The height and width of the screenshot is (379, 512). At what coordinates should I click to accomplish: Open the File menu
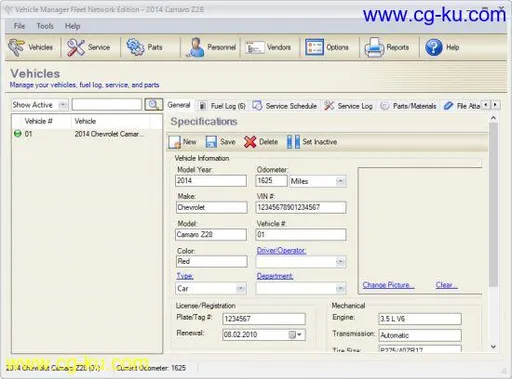tap(19, 26)
